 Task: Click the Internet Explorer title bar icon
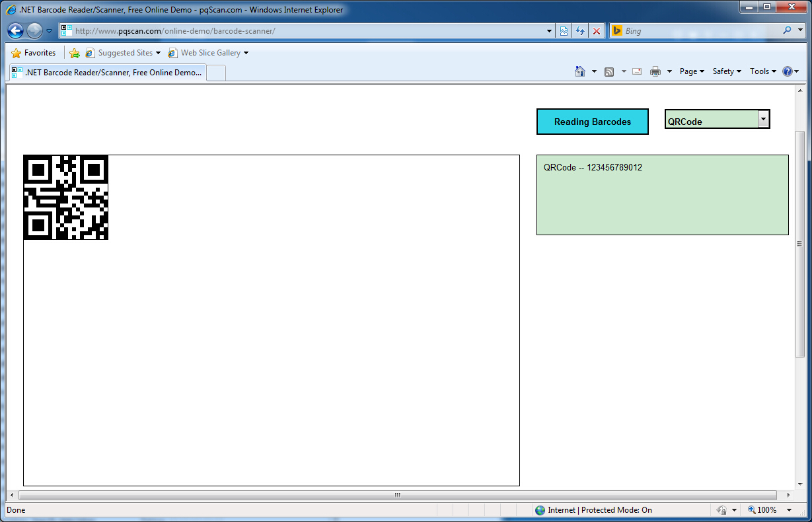click(11, 10)
